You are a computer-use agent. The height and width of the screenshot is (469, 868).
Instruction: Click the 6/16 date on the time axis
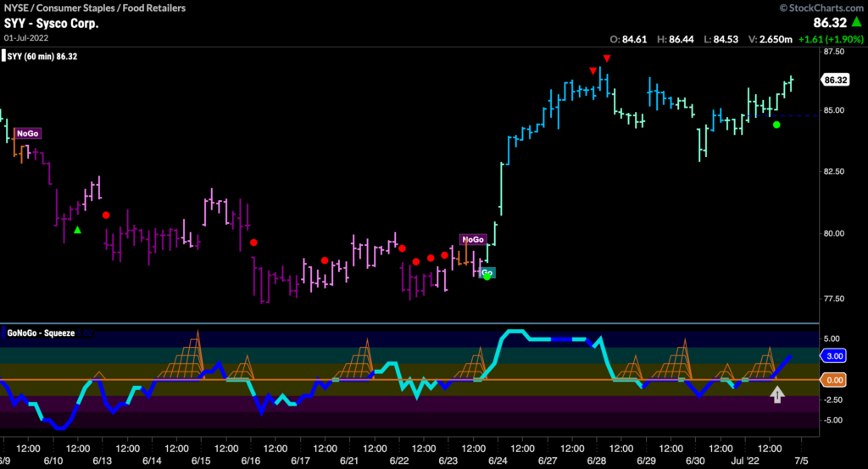point(251,461)
